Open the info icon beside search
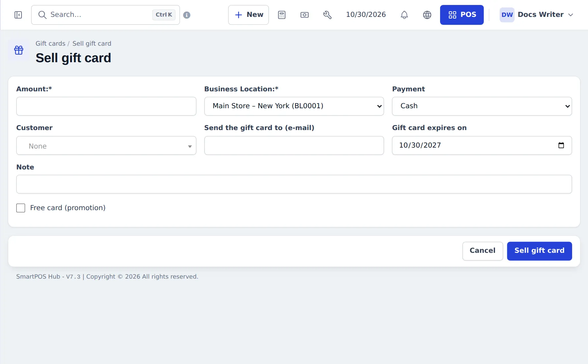Image resolution: width=588 pixels, height=364 pixels. click(x=187, y=15)
